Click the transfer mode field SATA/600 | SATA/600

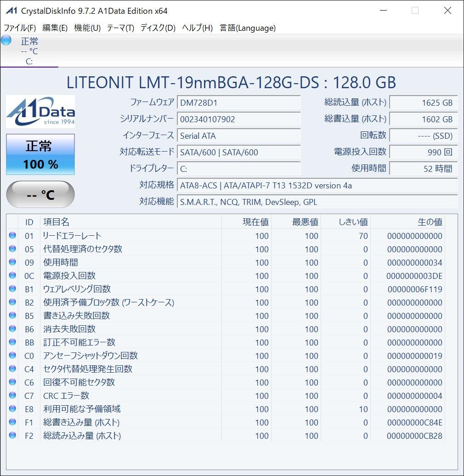pos(239,152)
